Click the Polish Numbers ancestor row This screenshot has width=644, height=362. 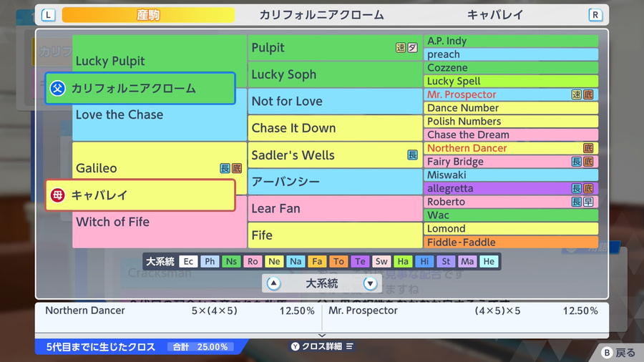pos(511,122)
